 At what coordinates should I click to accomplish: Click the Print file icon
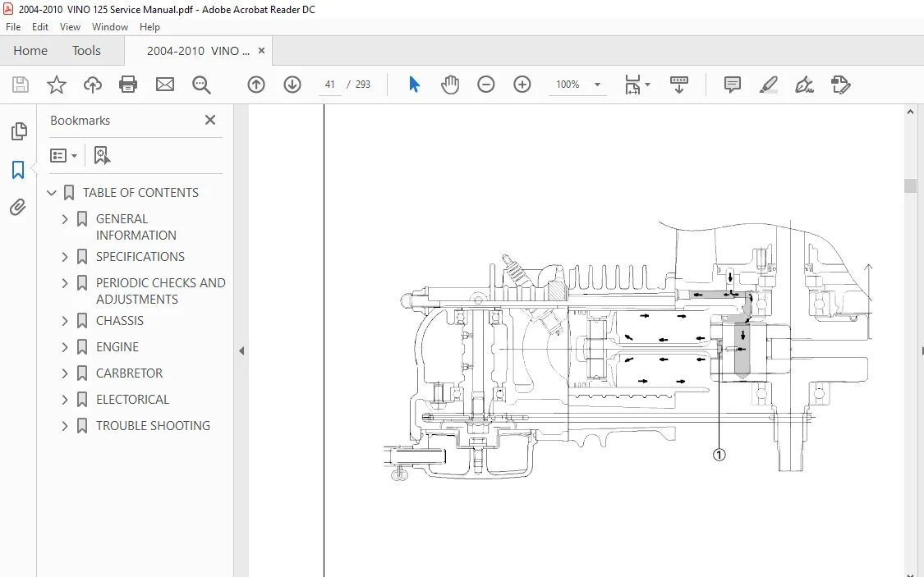[x=128, y=85]
